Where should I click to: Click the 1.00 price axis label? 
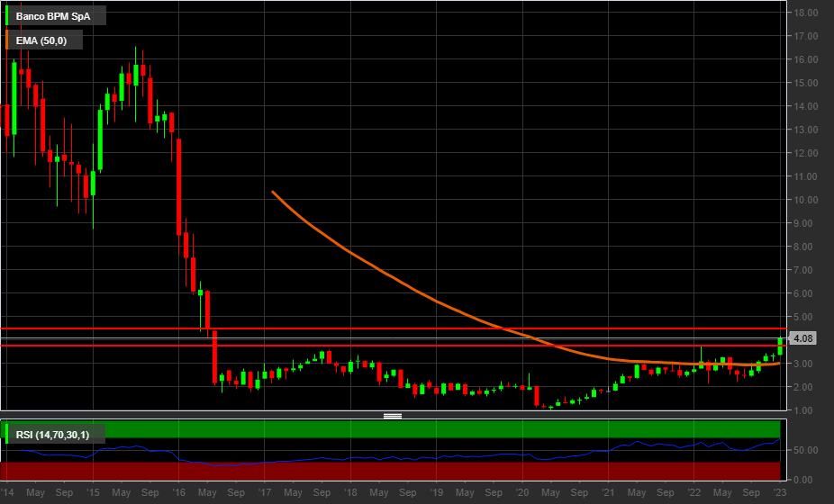pos(805,410)
